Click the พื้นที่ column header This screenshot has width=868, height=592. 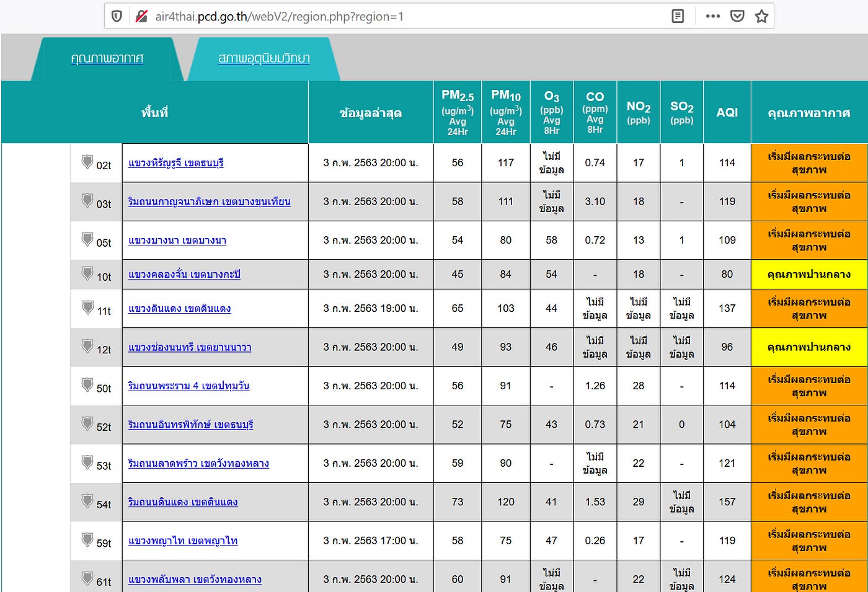(x=155, y=112)
